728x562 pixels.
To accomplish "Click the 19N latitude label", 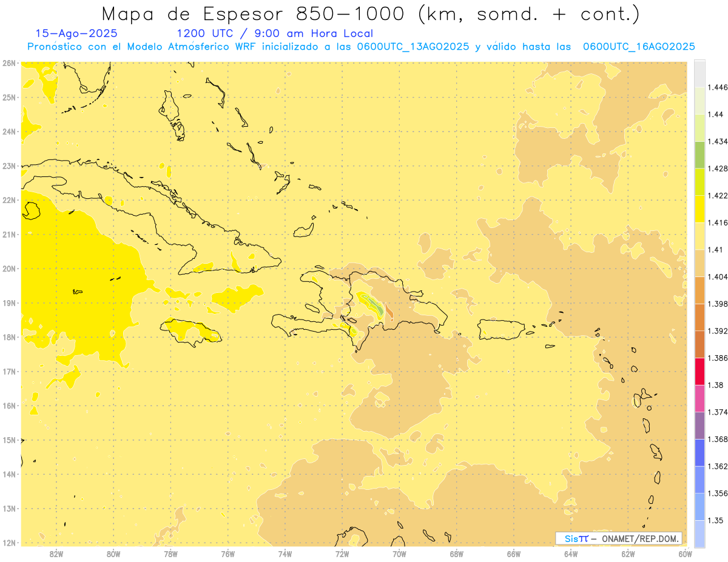I will coord(8,303).
